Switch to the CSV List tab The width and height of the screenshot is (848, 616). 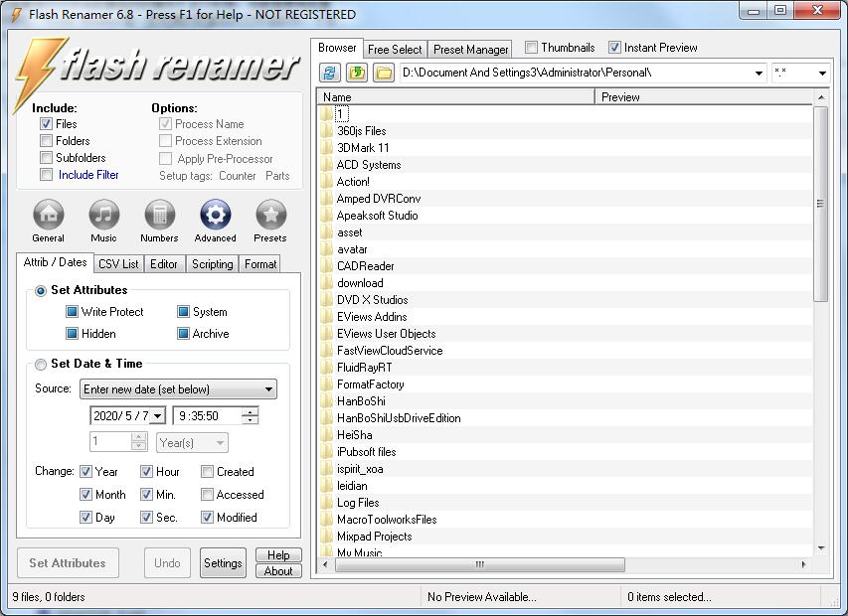point(118,264)
